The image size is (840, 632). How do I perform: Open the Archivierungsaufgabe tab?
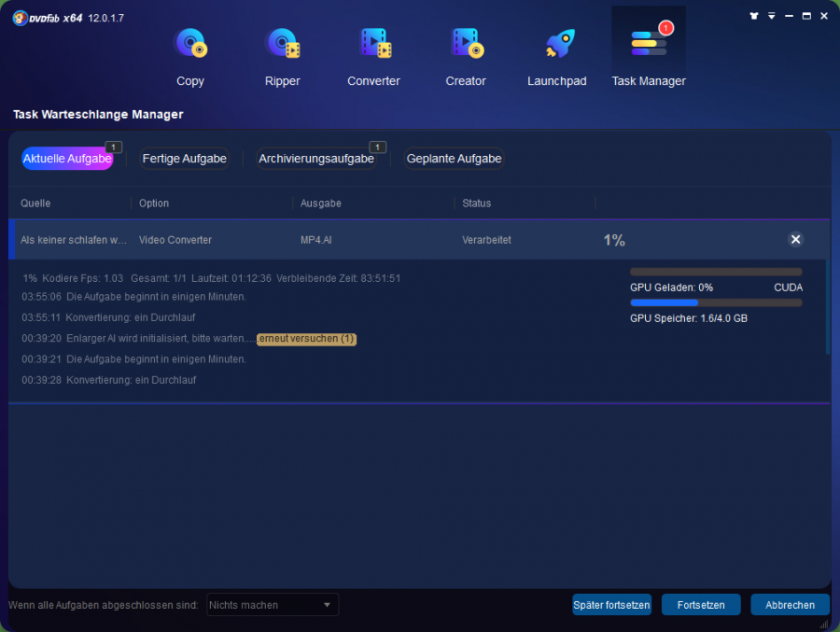coord(316,159)
